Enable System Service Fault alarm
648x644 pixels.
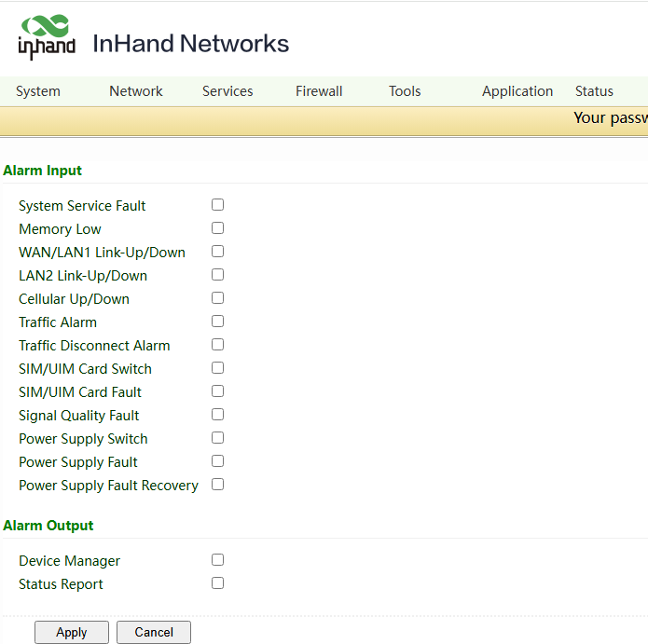click(217, 205)
